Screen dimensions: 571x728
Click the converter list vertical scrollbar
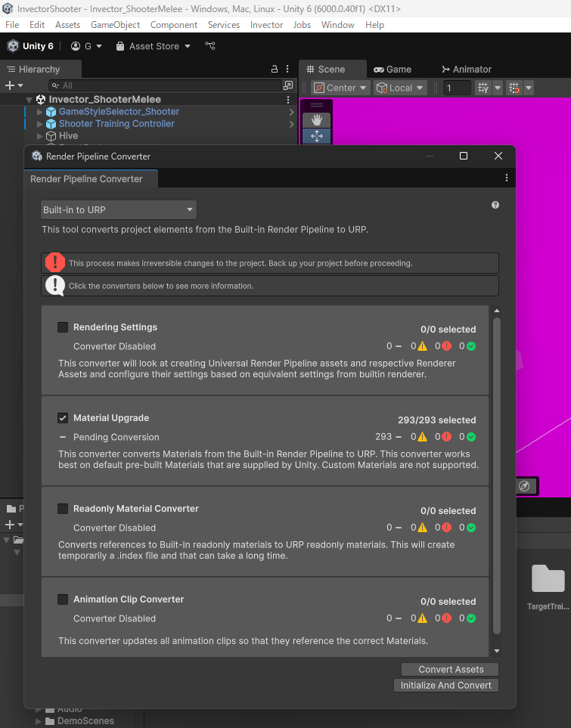496,476
